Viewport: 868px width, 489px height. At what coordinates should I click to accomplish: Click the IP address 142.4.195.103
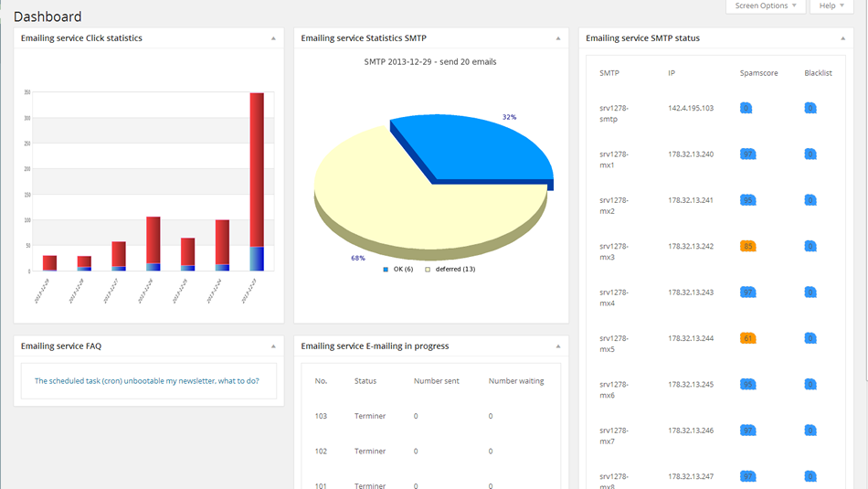click(x=691, y=108)
